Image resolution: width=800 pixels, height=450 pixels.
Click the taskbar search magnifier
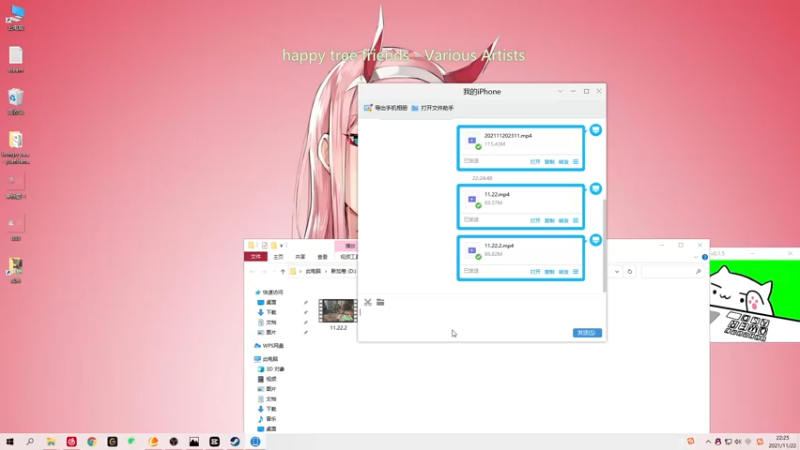30,442
